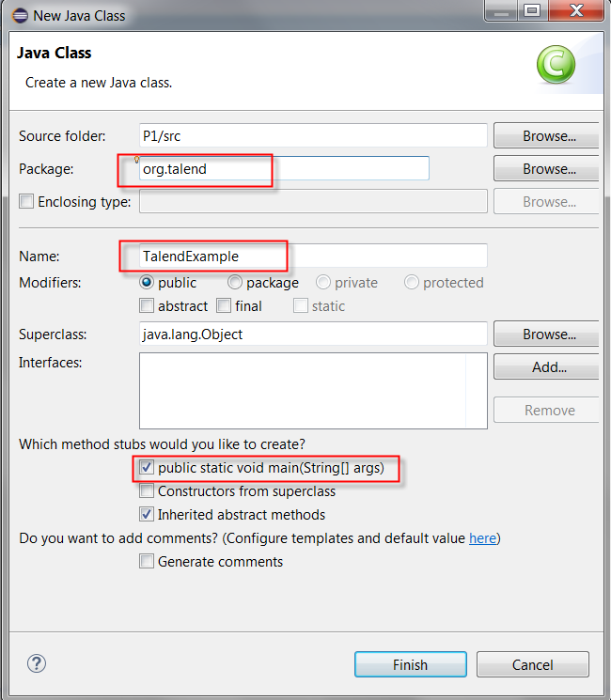Select the package modifier radio button

pos(235,282)
